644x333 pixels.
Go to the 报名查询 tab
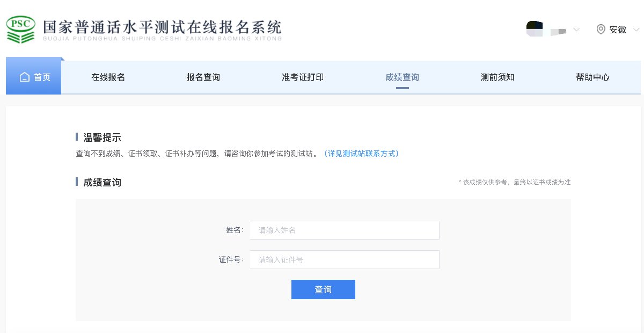click(203, 77)
